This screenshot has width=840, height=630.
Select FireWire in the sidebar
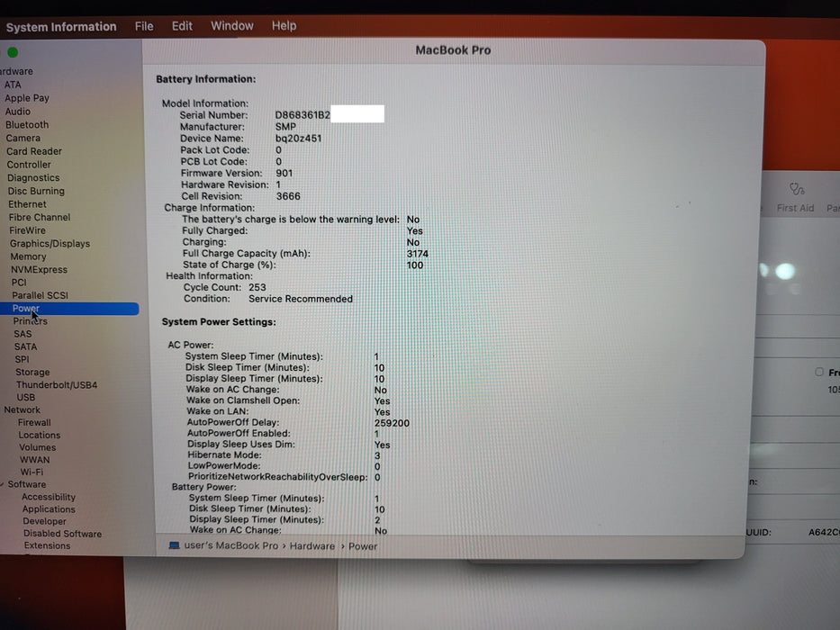27,230
